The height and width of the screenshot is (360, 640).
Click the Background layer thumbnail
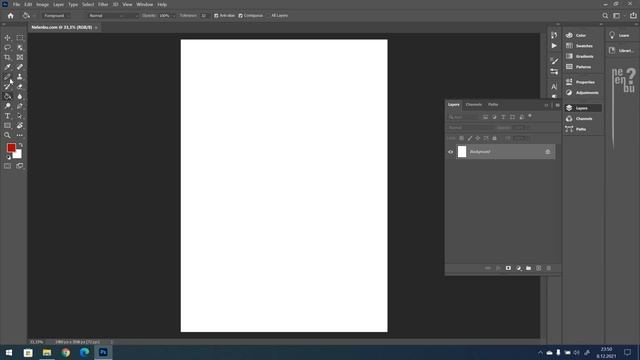(462, 152)
